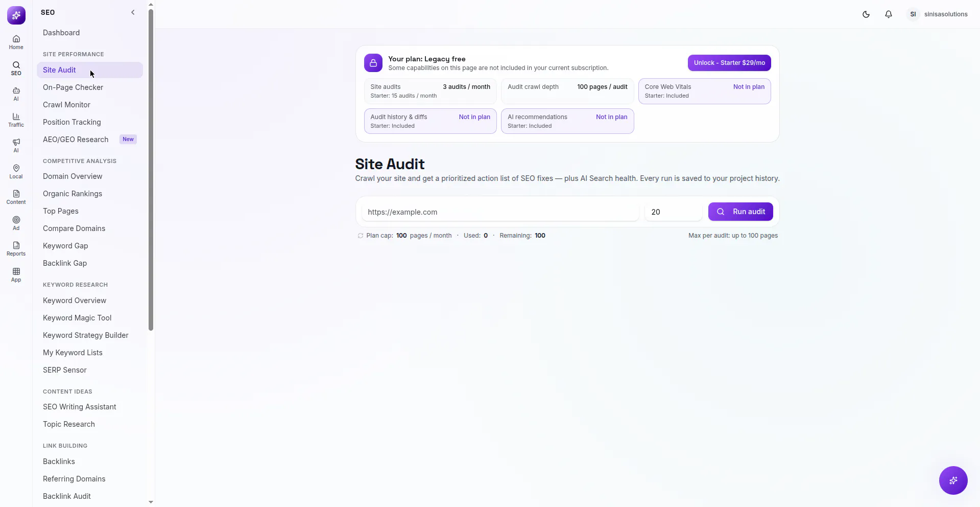
Task: Click the lock icon in plan card
Action: click(x=373, y=63)
